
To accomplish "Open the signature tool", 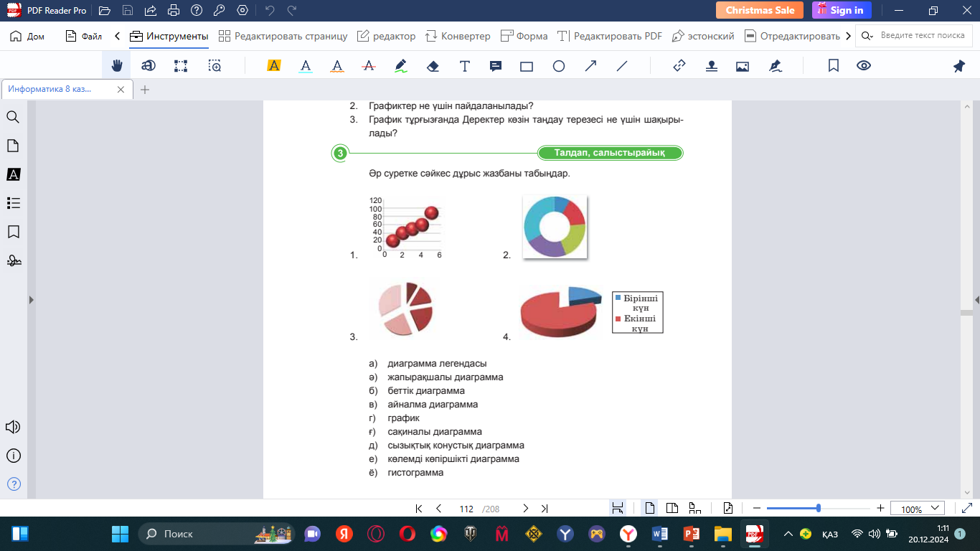I will pos(775,66).
